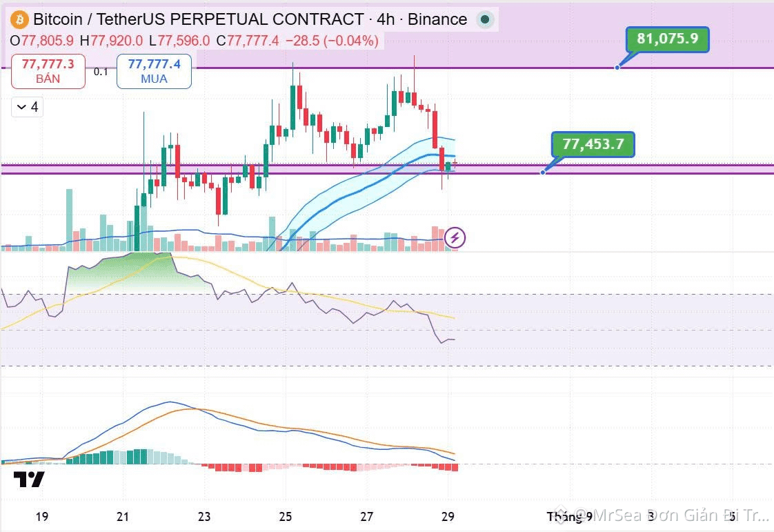Click the purple lightning bolt icon

point(455,237)
